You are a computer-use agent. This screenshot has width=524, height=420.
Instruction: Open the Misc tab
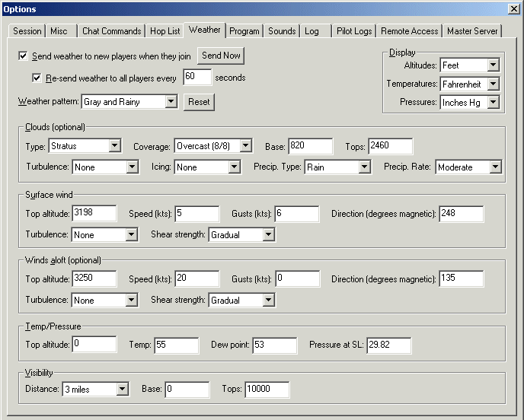tap(61, 31)
